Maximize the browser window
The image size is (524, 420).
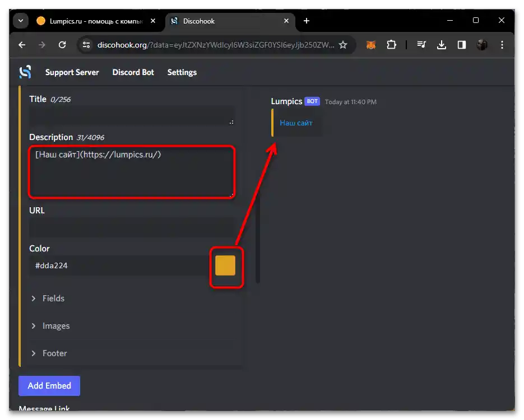(x=476, y=20)
